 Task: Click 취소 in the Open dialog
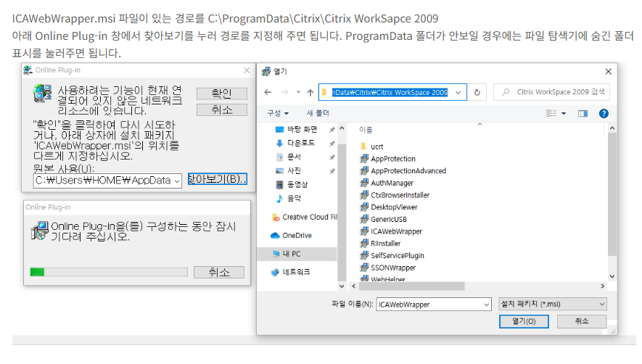pyautogui.click(x=581, y=321)
